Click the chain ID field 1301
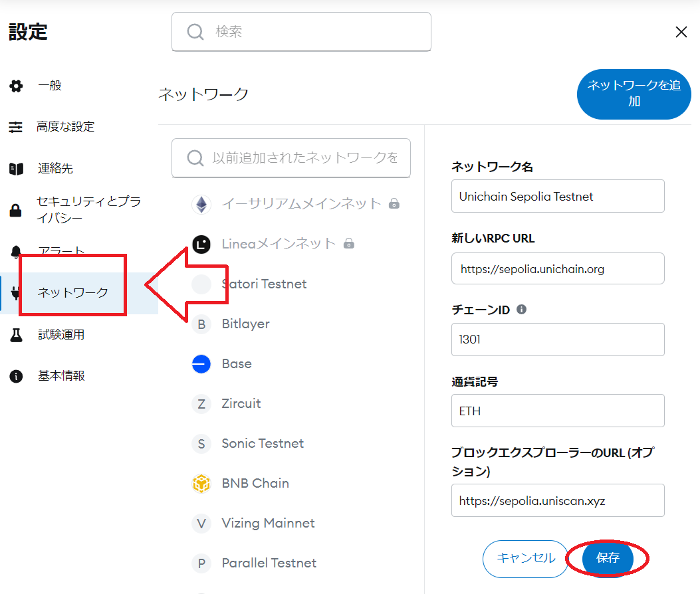 558,340
